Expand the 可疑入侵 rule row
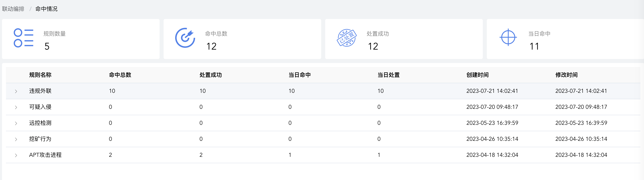Image resolution: width=644 pixels, height=180 pixels. pos(16,107)
